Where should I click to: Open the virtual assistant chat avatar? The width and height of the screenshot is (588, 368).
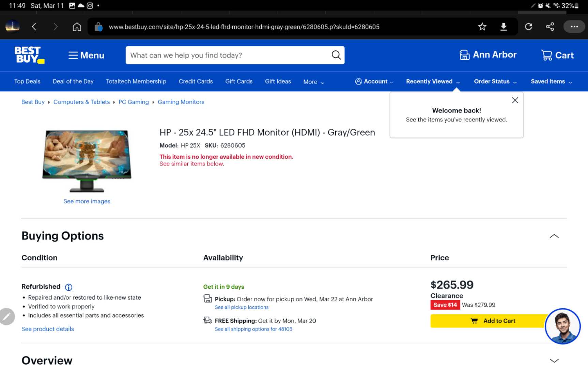(562, 326)
